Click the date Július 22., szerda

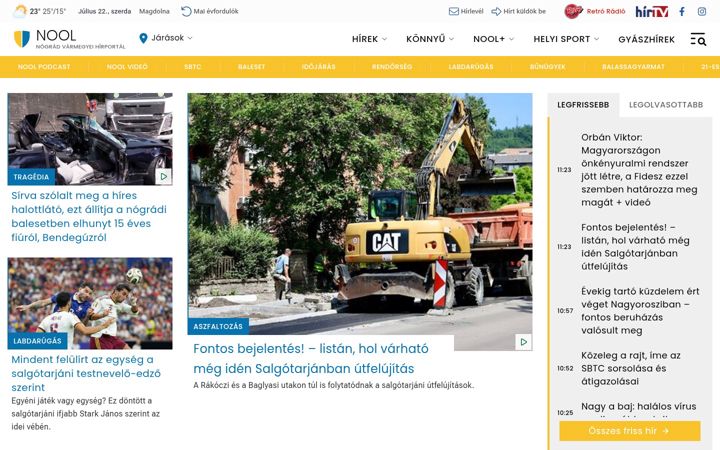[104, 11]
